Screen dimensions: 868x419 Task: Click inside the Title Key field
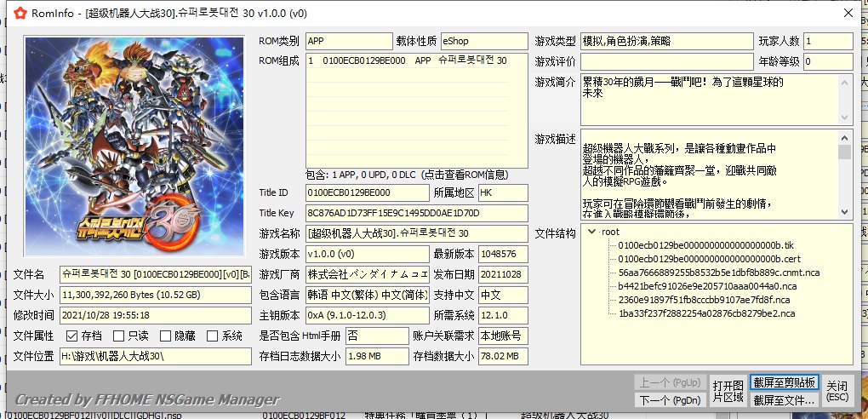click(x=415, y=214)
